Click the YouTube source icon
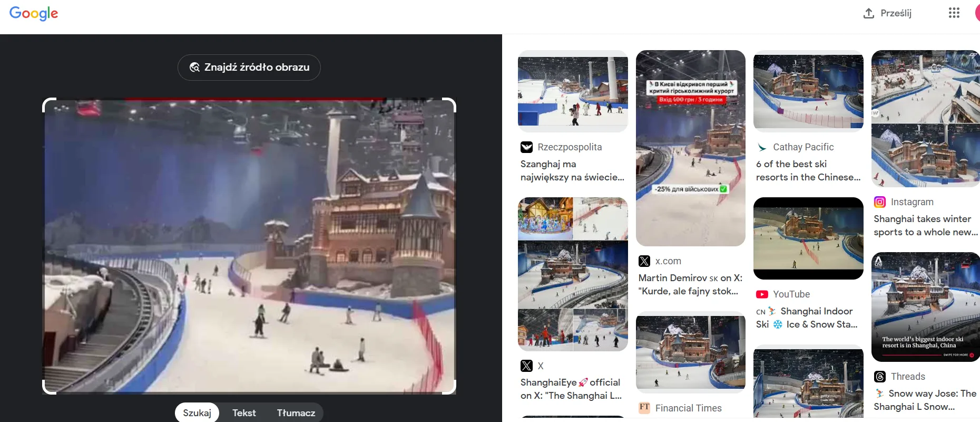 coord(762,294)
